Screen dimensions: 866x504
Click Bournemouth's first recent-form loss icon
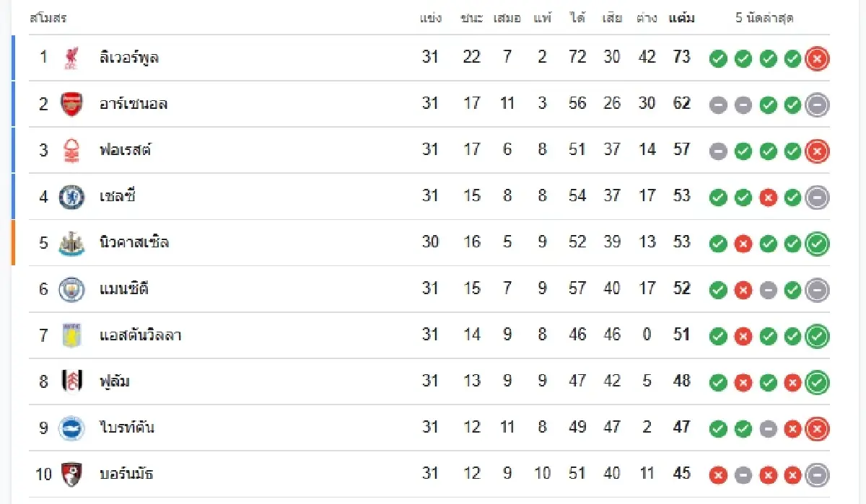pos(718,474)
